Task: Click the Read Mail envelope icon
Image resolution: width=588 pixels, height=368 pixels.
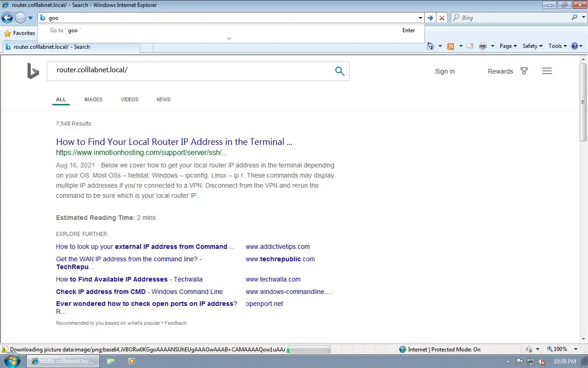Action: click(x=470, y=46)
